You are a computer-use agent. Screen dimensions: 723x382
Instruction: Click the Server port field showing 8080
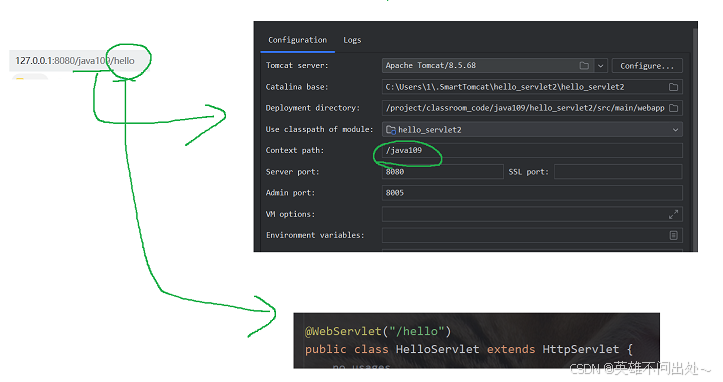tap(443, 172)
